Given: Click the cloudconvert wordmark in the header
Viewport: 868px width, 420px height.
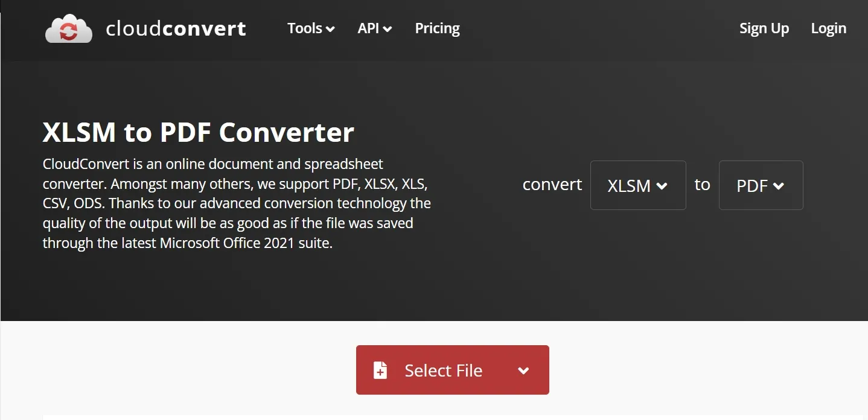Looking at the screenshot, I should 176,28.
